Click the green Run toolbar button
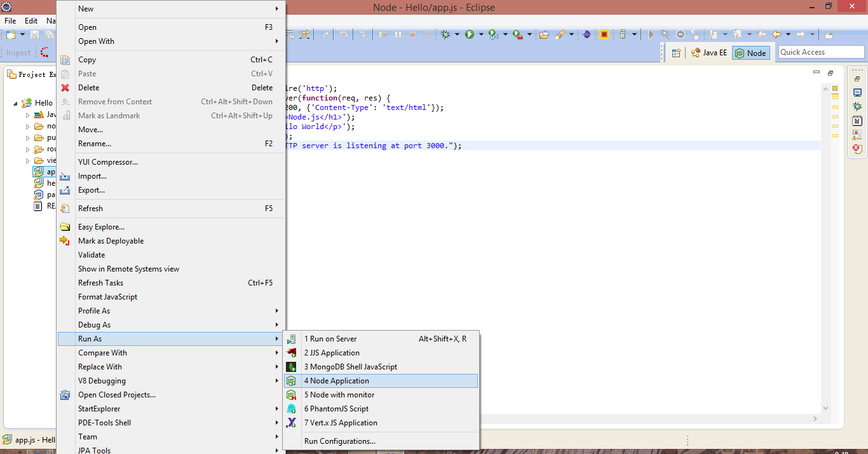This screenshot has width=868, height=454. point(470,34)
